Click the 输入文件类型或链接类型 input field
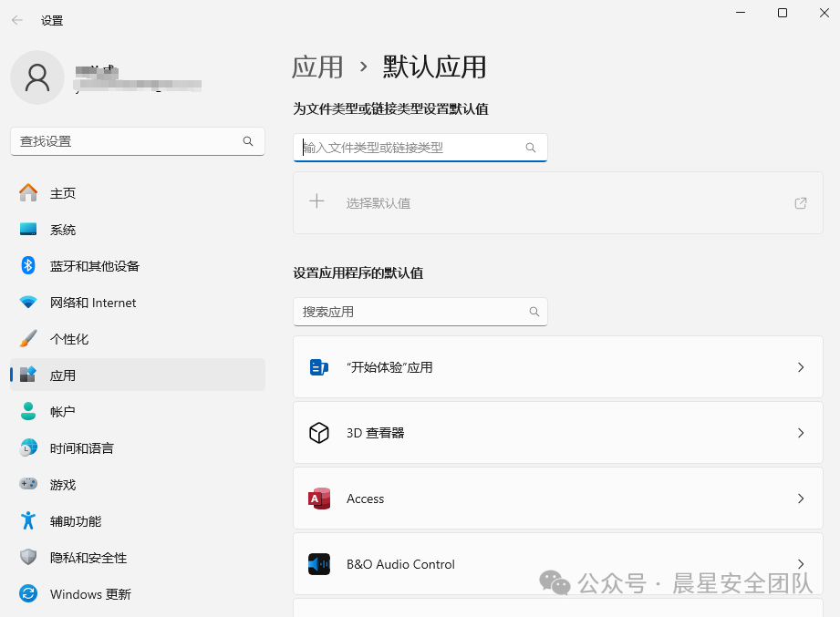Screen dimensions: 840x617 420,148
